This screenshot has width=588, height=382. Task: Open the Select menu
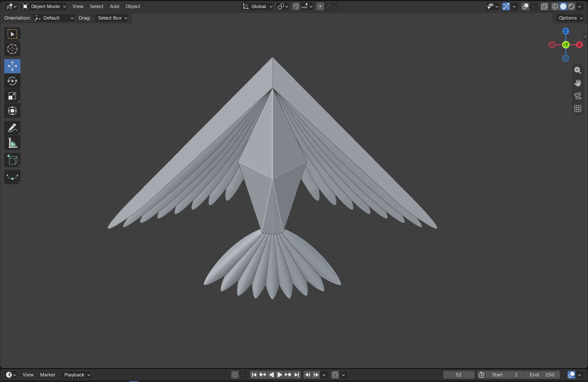click(x=97, y=6)
